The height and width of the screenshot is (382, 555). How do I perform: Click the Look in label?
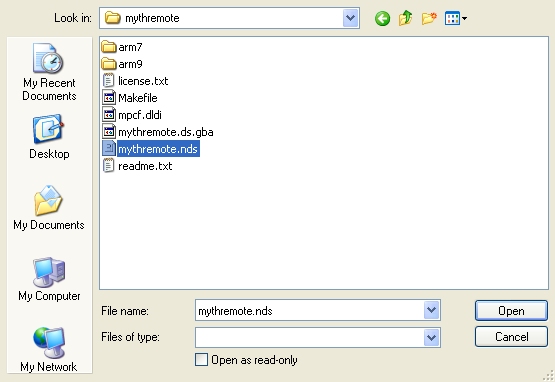coord(73,18)
